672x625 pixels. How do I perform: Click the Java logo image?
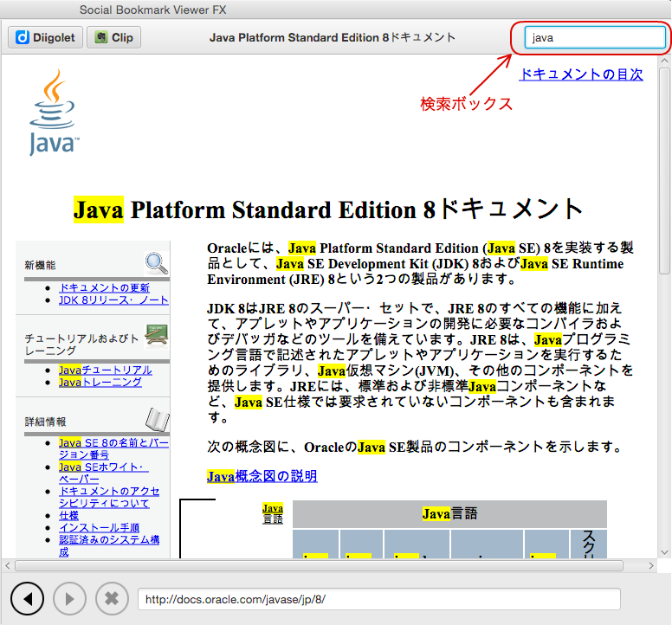[x=53, y=113]
